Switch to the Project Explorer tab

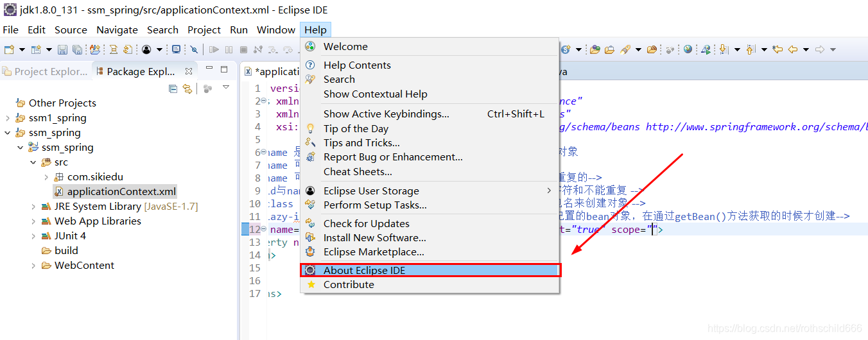(x=45, y=71)
